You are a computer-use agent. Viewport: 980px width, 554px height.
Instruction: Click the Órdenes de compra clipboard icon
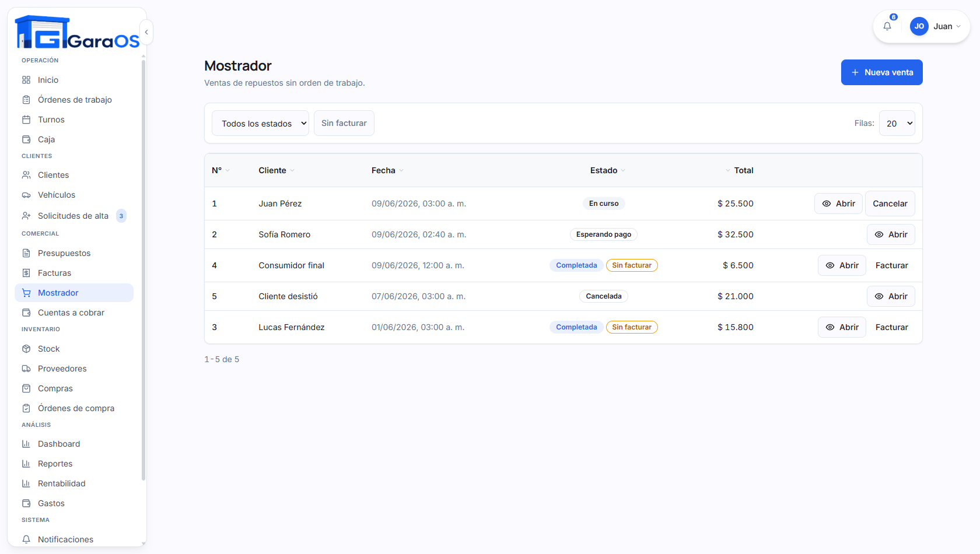pyautogui.click(x=26, y=408)
